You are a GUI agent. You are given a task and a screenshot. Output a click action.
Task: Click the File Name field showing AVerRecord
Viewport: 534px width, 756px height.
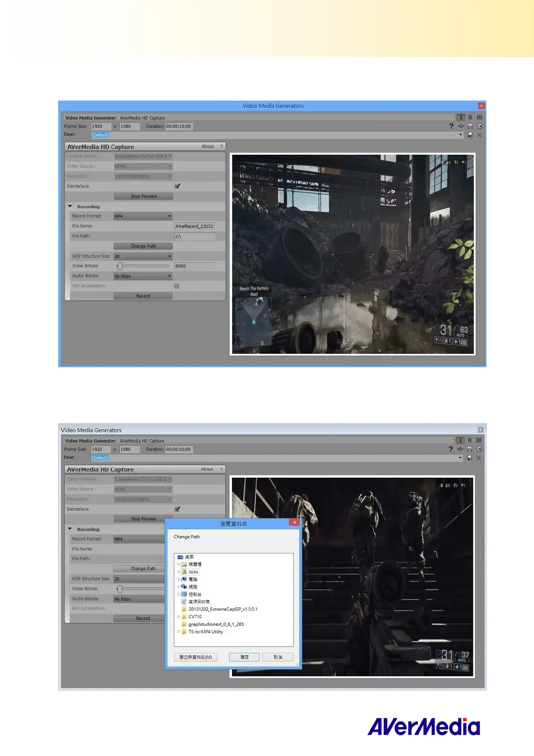point(195,226)
